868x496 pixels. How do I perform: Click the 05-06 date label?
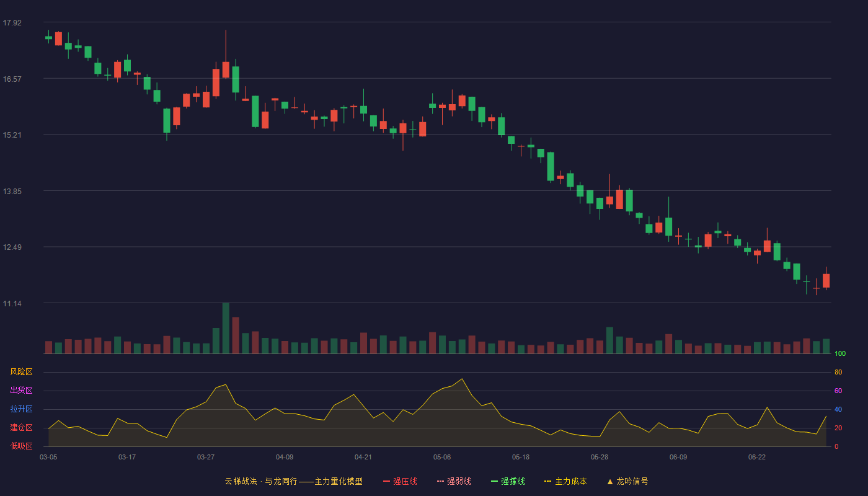click(442, 457)
